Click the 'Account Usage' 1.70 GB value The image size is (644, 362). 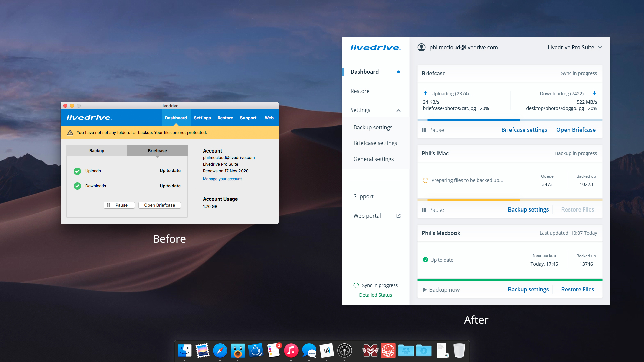[x=210, y=207]
